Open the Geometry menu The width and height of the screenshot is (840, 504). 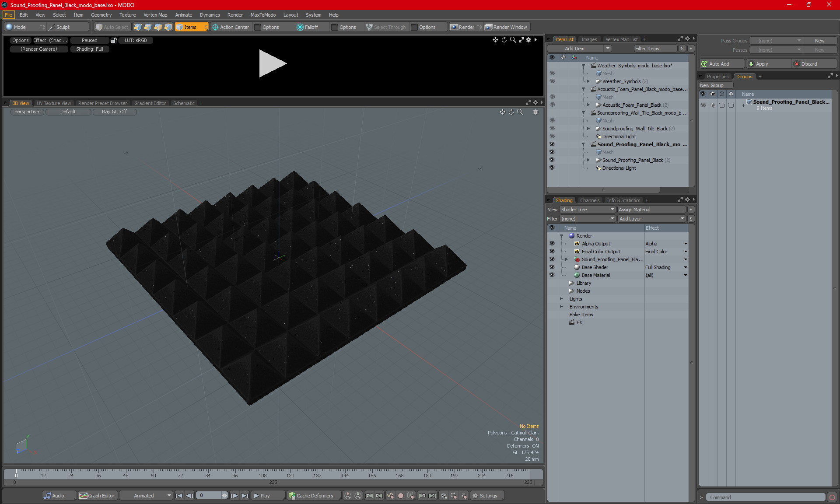coord(101,15)
